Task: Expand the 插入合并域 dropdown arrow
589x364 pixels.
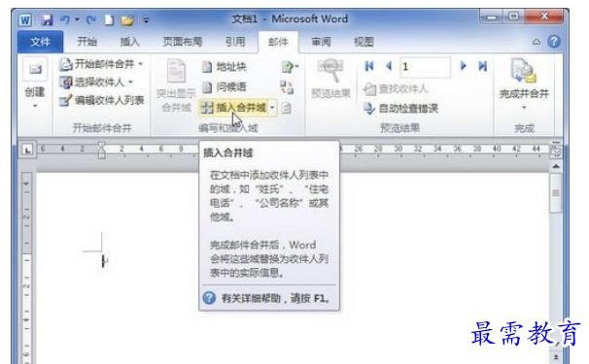Action: pyautogui.click(x=273, y=108)
